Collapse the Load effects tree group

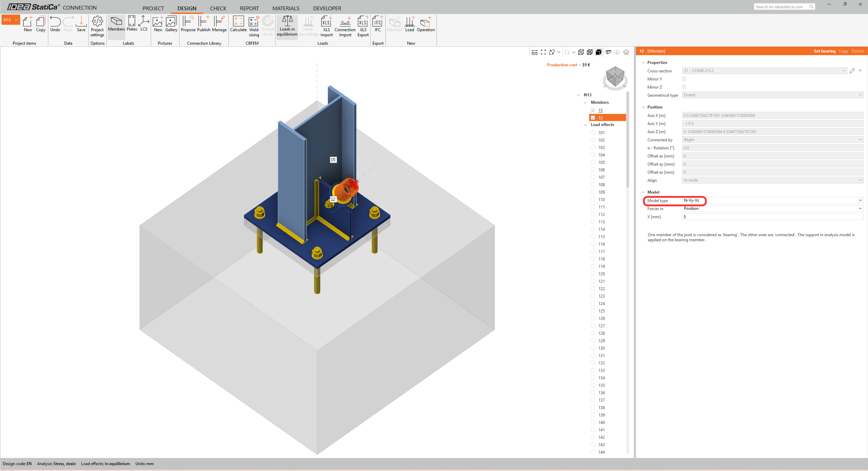point(585,125)
